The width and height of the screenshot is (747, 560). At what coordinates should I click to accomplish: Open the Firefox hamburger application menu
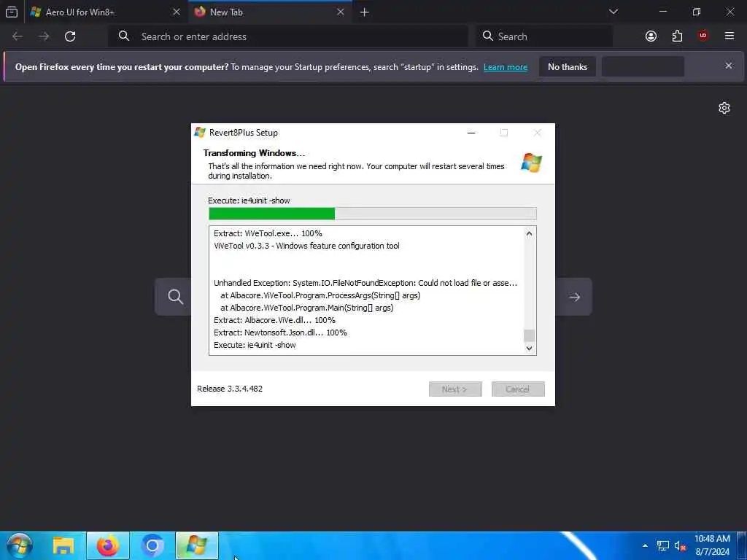[729, 36]
